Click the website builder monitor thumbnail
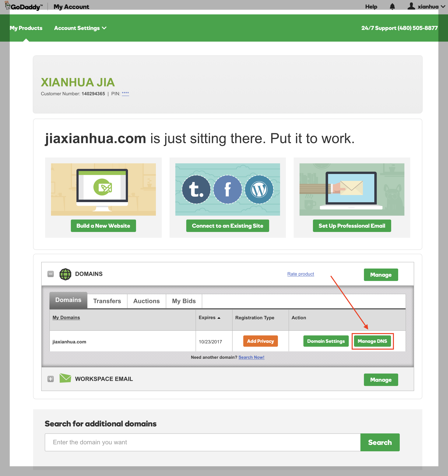Screen dimensions: 448x476 tap(103, 189)
